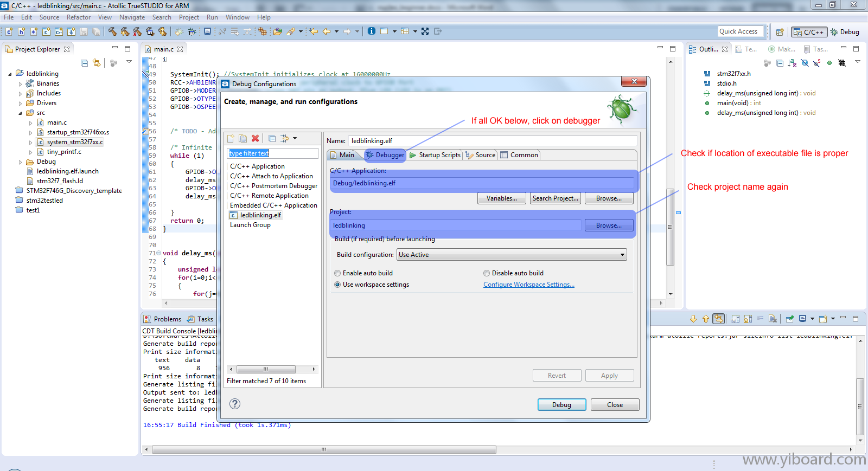Select the Disable auto build radio button
This screenshot has height=471, width=868.
487,273
